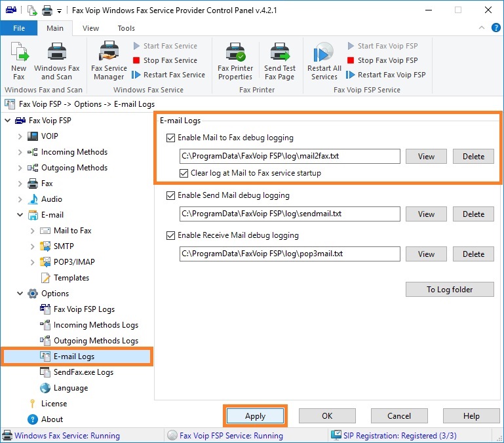The height and width of the screenshot is (443, 504).
Task: Select VOIP in the tree
Action: pos(50,136)
